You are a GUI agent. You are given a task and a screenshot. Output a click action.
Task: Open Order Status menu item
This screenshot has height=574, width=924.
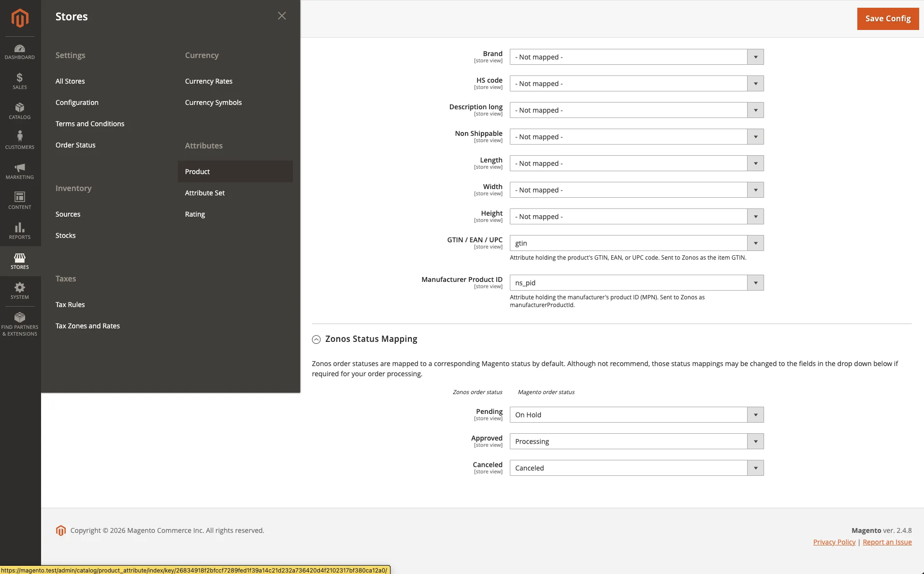(75, 145)
